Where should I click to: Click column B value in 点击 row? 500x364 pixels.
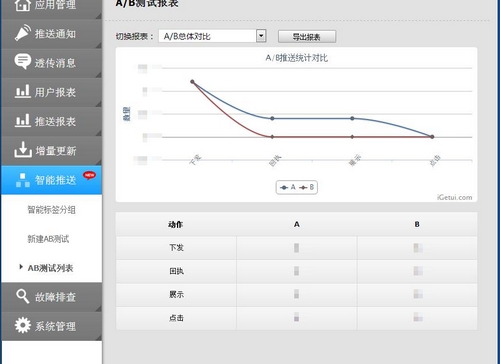(418, 317)
